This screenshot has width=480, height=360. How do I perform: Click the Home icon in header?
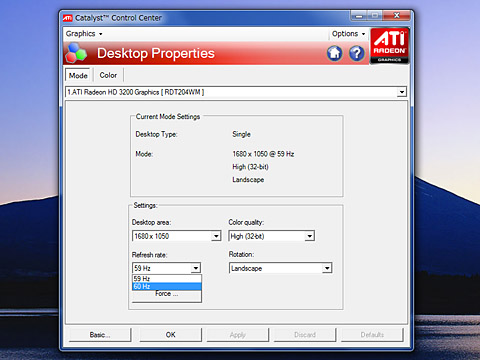point(335,53)
